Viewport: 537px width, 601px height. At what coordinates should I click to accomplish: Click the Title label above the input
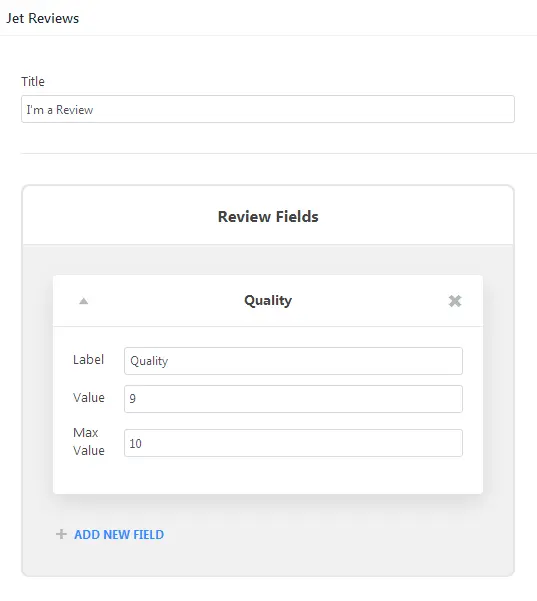[33, 81]
